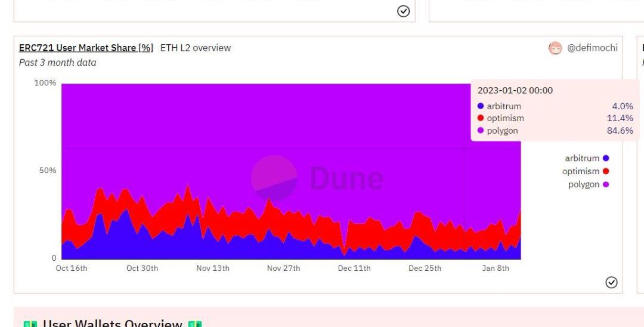Click the purple polygon legend dot

click(x=606, y=184)
